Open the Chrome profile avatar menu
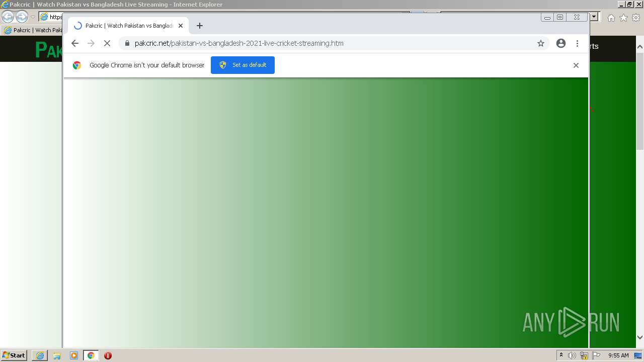Image resolution: width=644 pixels, height=362 pixels. pos(561,43)
